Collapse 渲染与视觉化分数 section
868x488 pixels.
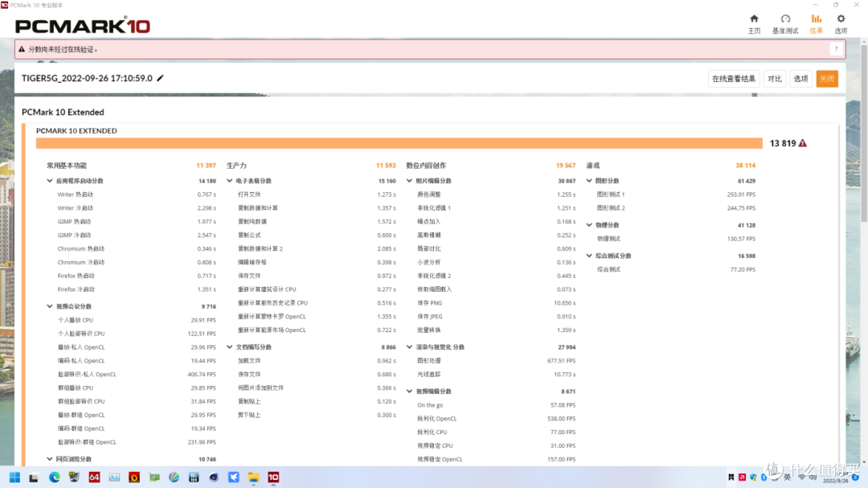point(410,347)
